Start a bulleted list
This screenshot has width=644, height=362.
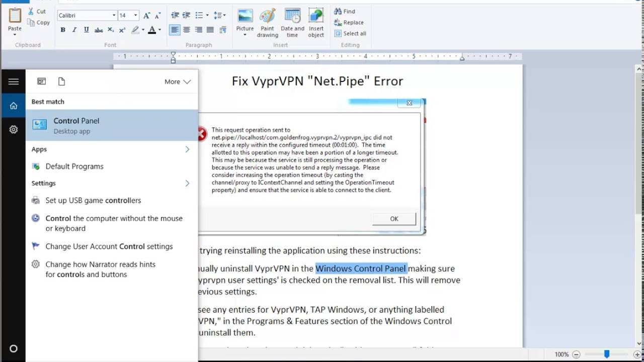tap(199, 16)
